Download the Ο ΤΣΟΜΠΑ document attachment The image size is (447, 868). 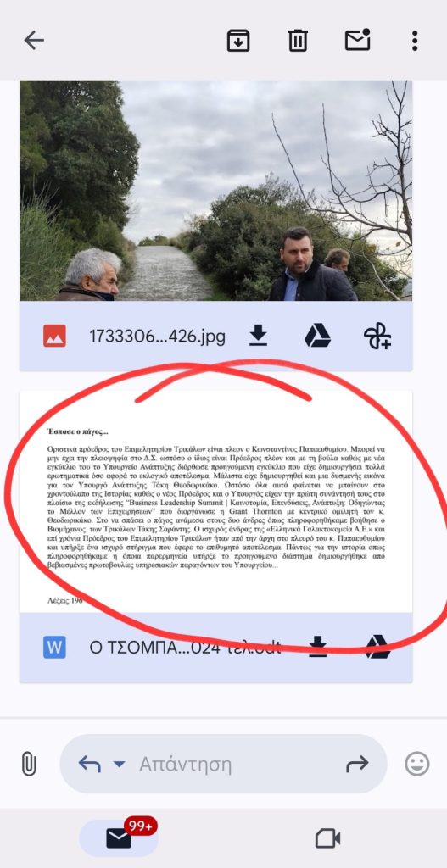pos(318,647)
